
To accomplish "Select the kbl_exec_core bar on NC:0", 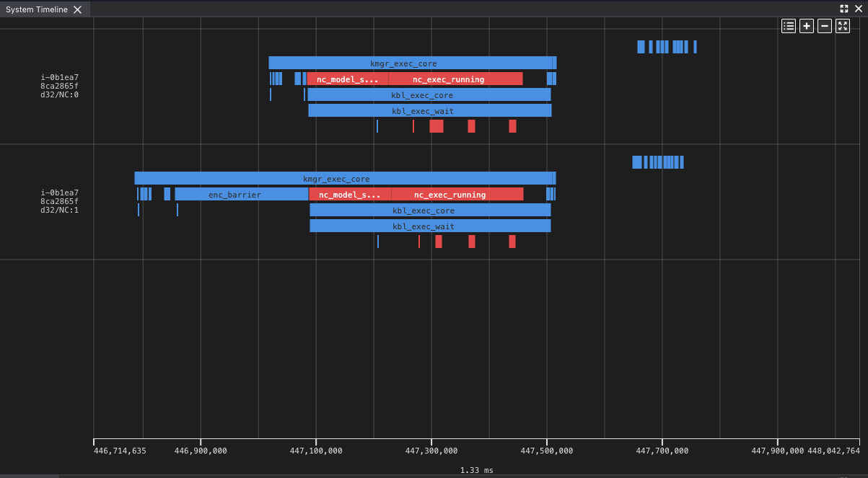I will tap(429, 94).
